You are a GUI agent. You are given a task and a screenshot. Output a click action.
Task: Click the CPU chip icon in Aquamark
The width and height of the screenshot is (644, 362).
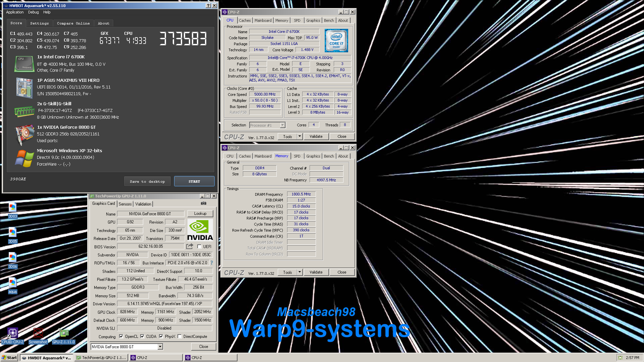[x=24, y=64]
